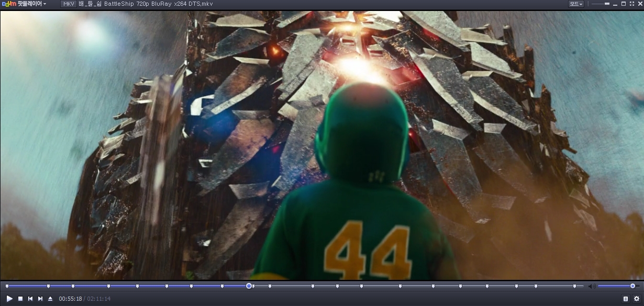Click the MKV format badge

pos(69,4)
